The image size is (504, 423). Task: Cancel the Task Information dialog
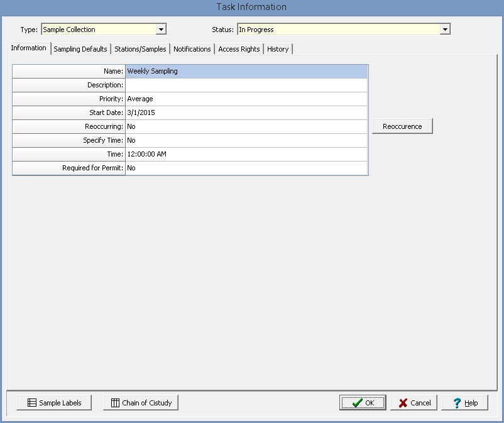tap(414, 403)
